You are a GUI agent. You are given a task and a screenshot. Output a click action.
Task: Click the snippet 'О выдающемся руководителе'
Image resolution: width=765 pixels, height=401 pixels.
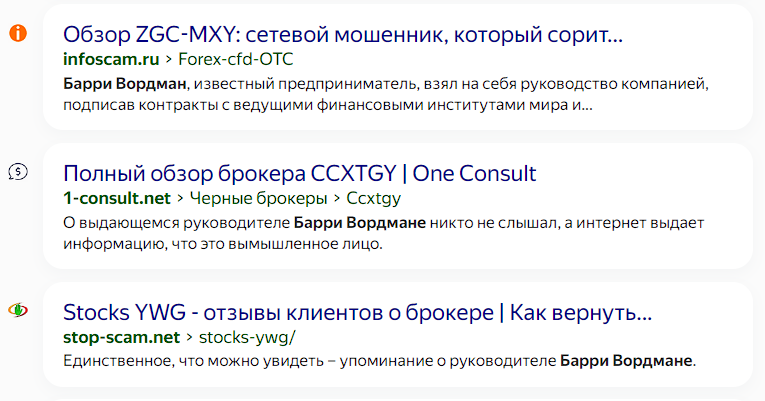tap(383, 233)
